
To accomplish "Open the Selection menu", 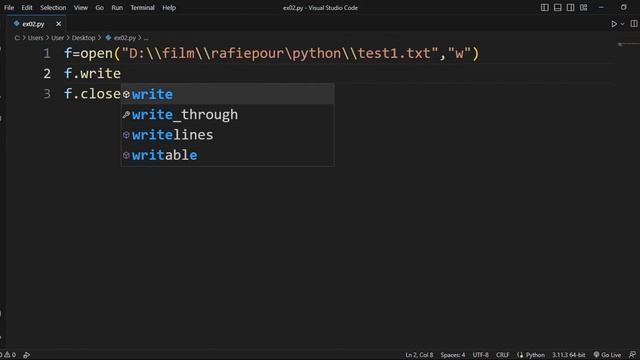I will pyautogui.click(x=53, y=8).
